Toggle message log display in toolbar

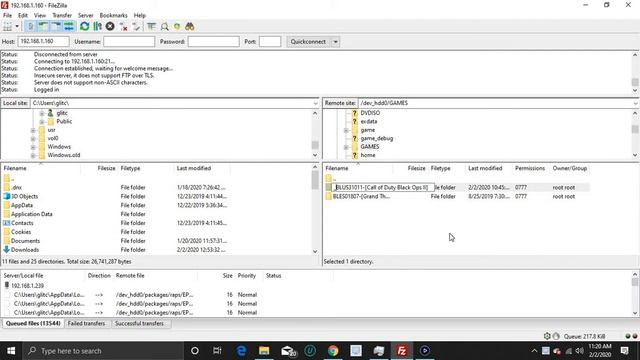[30, 27]
